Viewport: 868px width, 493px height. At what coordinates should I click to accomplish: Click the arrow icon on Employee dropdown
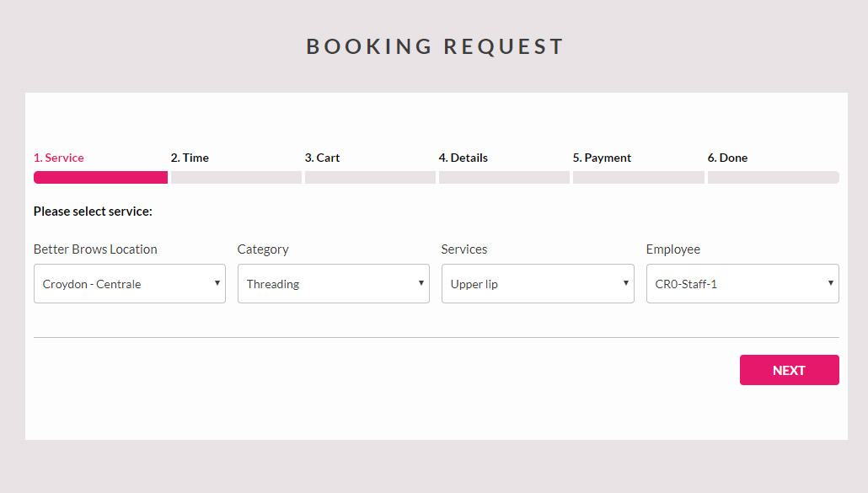click(x=830, y=283)
